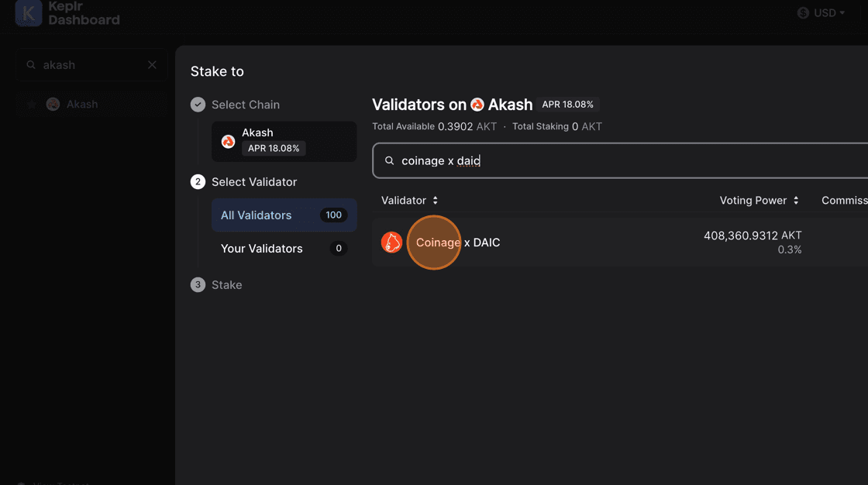
Task: Click the Coinage x DAIC validator logo
Action: click(x=391, y=242)
